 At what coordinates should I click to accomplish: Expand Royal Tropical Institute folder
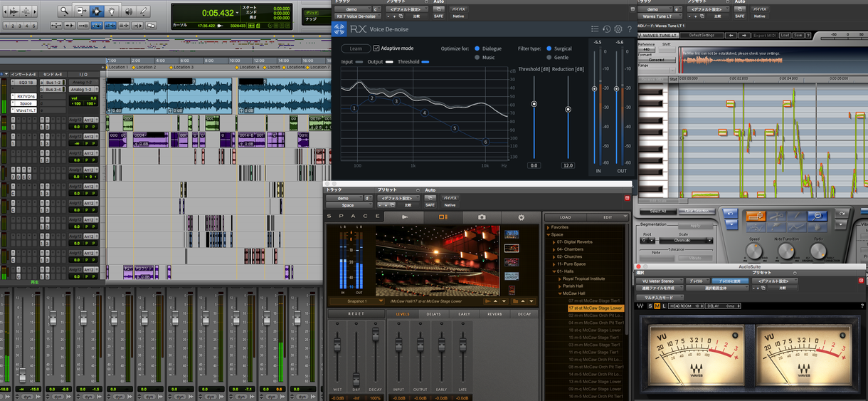pos(560,278)
